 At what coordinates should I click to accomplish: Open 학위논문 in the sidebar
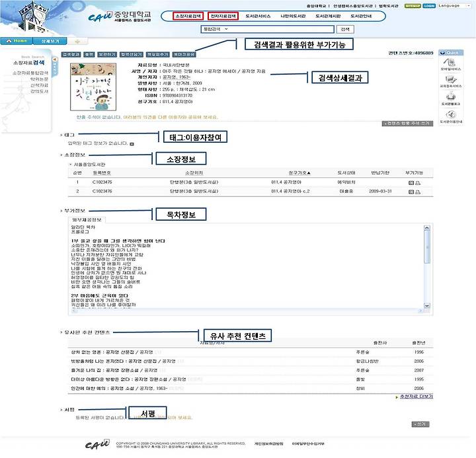click(x=39, y=79)
